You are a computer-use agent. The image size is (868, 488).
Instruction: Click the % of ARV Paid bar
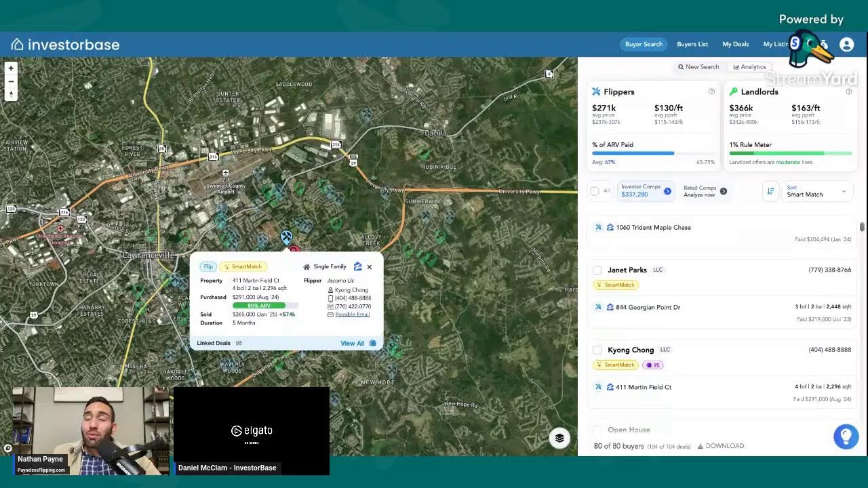point(653,153)
